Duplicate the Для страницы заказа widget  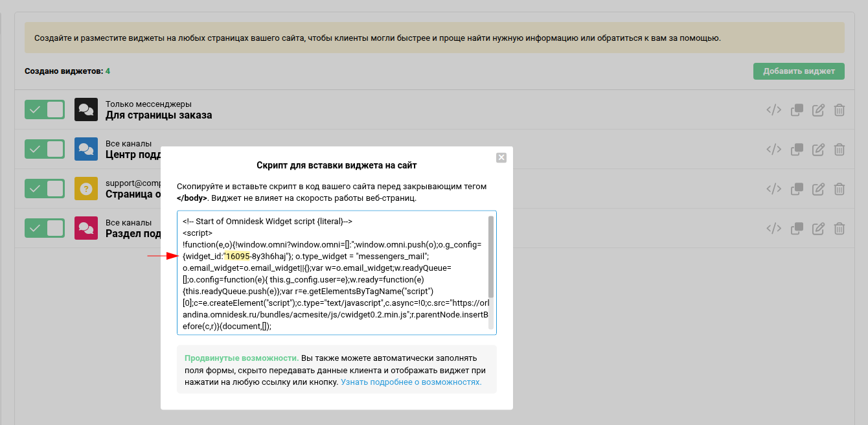797,110
